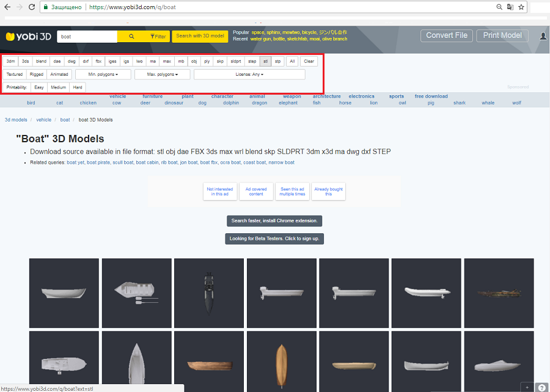The width and height of the screenshot is (550, 392).
Task: Click the search input field containing boat
Action: click(x=87, y=37)
